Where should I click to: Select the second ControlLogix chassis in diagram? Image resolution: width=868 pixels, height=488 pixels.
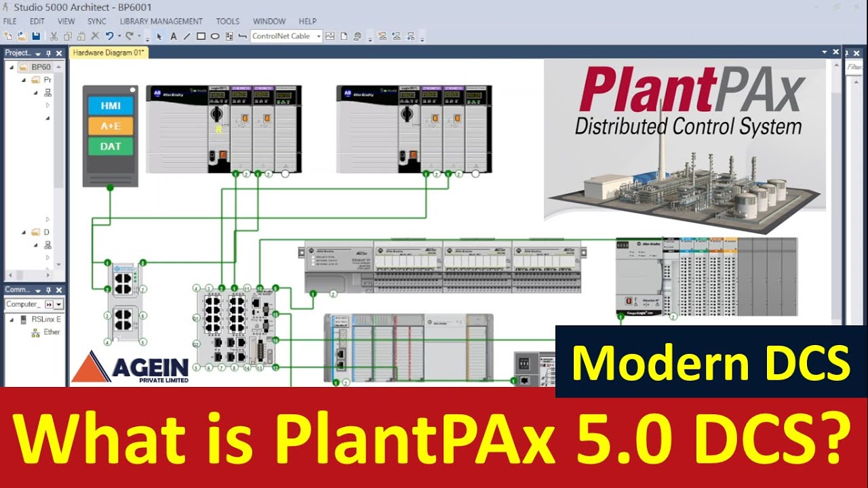[x=414, y=129]
